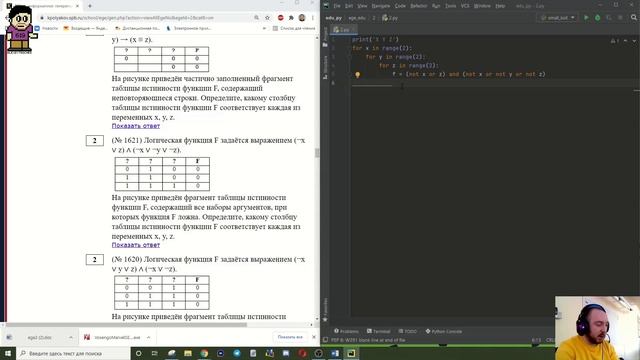Open the Project tool window sidebar button
The width and height of the screenshot is (640, 360).
[325, 37]
